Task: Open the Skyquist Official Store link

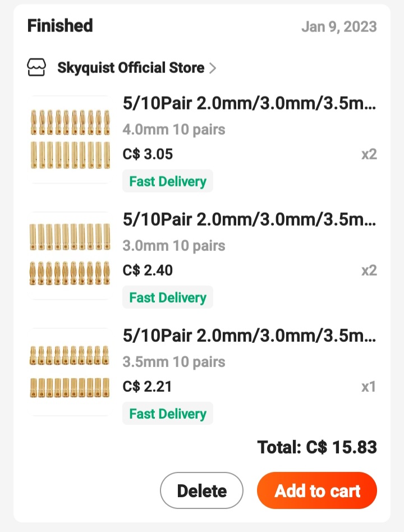Action: point(131,68)
